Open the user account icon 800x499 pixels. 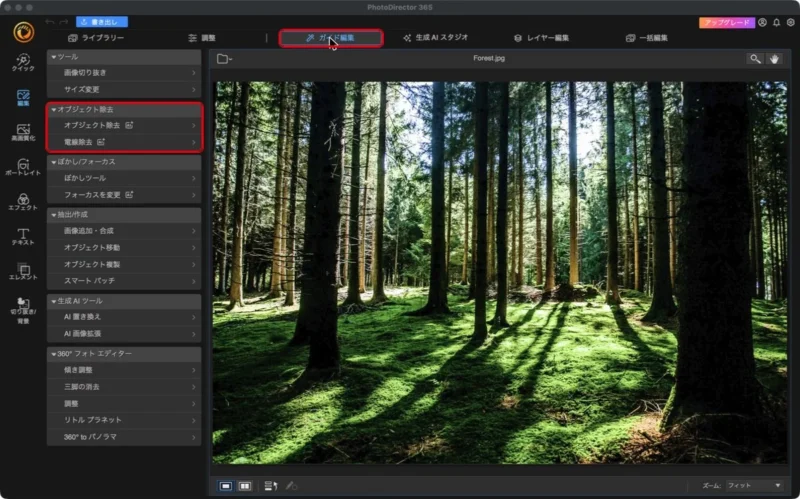pyautogui.click(x=762, y=22)
